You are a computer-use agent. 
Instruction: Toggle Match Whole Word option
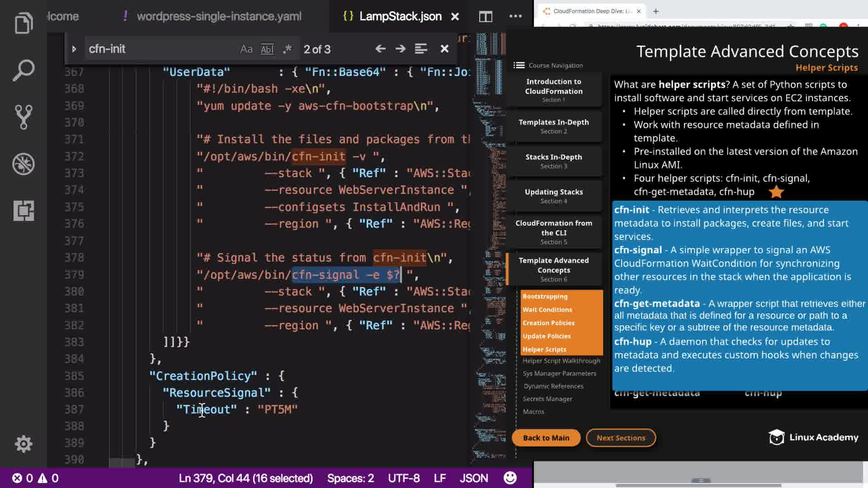pyautogui.click(x=267, y=49)
